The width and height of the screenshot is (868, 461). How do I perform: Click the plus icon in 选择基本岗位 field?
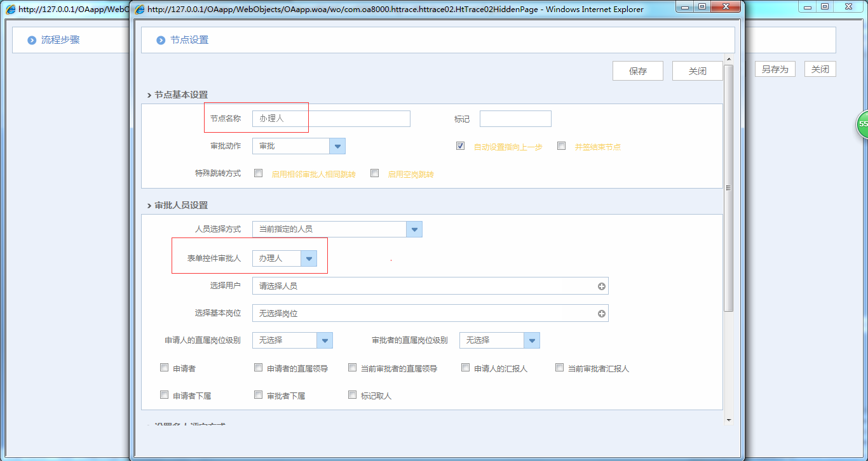point(601,314)
